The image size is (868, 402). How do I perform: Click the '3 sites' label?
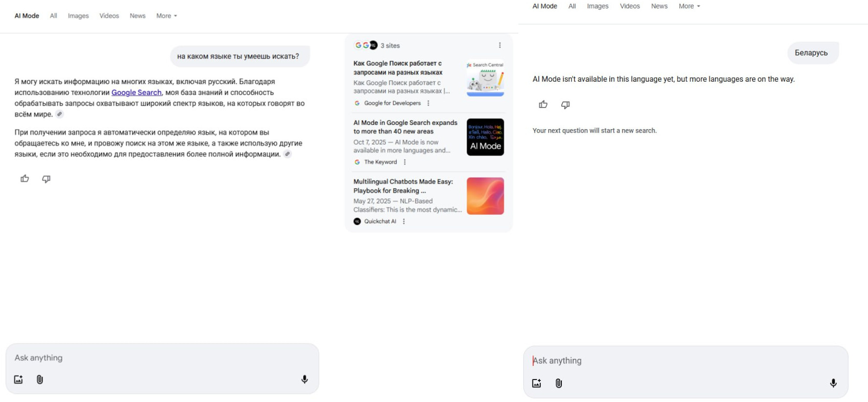pyautogui.click(x=390, y=45)
